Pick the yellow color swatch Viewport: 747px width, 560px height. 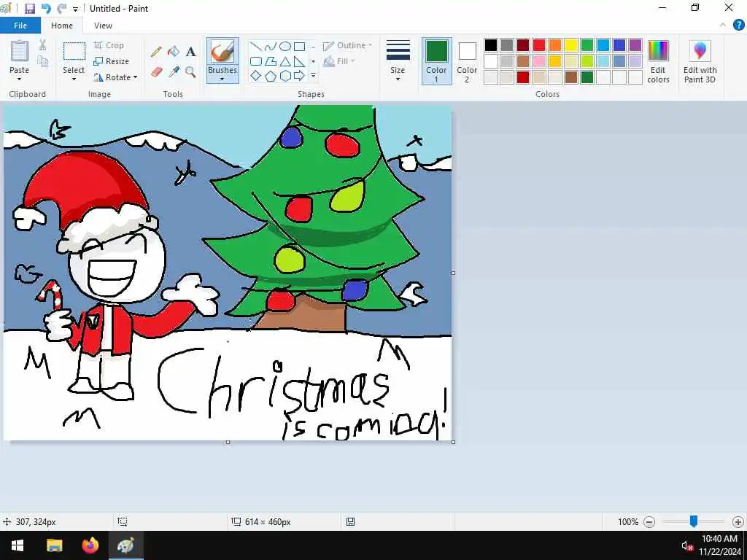571,45
